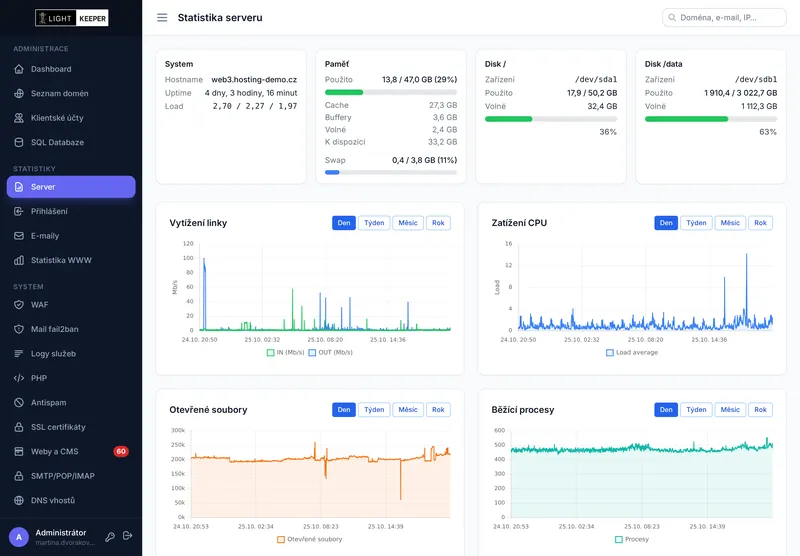Screen dimensions: 800x556
Task: Click the Antispam blocked circle icon
Action: coord(19,402)
